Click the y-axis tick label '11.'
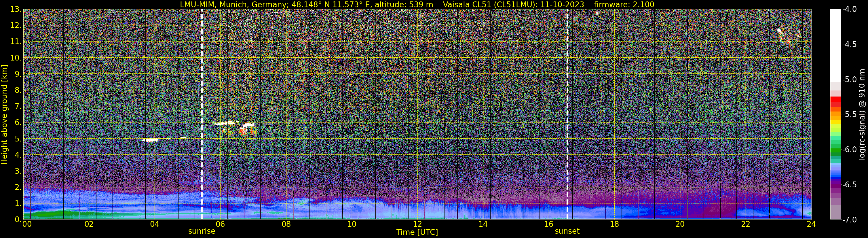 pos(16,42)
